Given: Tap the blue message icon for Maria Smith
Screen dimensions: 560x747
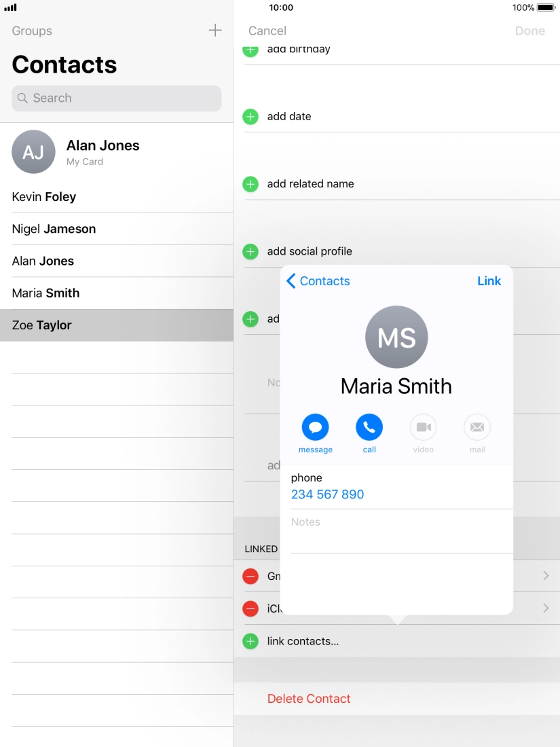Looking at the screenshot, I should [315, 427].
